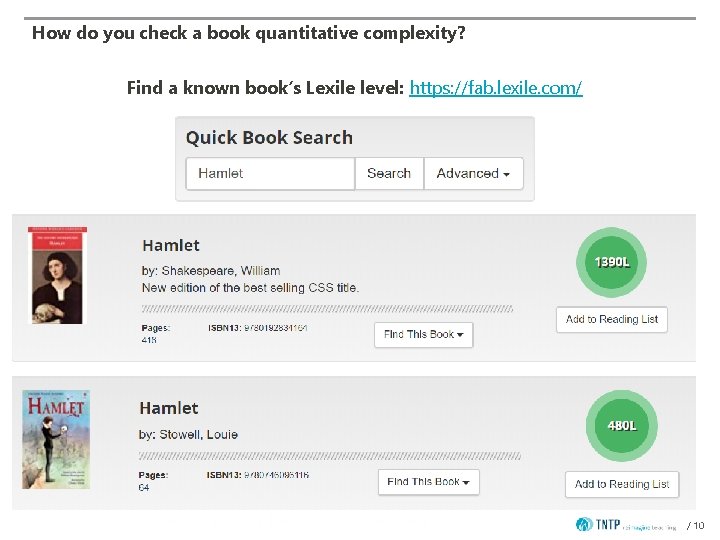Expand Find This Book for Shakespeare's Hamlet
The height and width of the screenshot is (540, 720).
point(424,334)
